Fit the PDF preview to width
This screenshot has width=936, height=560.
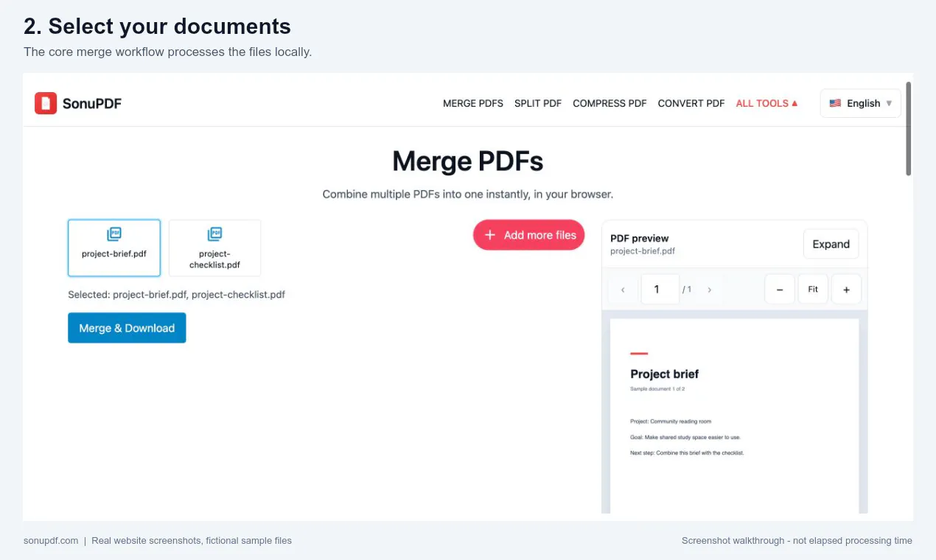click(813, 290)
